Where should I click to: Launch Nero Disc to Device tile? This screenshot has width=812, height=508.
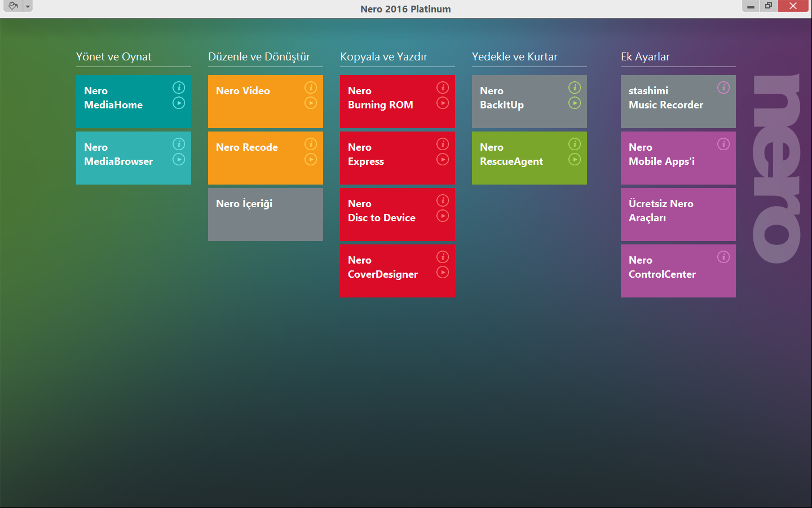coord(398,214)
